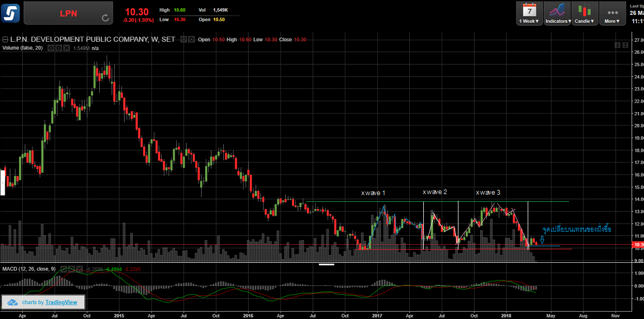Refresh the LPN symbol with the circular arrow

(x=106, y=18)
